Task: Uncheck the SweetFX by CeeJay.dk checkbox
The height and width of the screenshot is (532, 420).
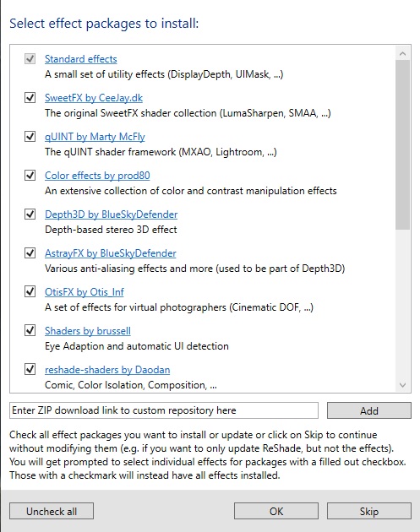Action: click(30, 98)
